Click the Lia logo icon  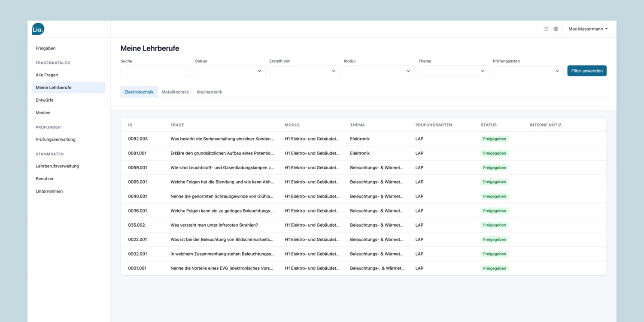click(x=38, y=29)
